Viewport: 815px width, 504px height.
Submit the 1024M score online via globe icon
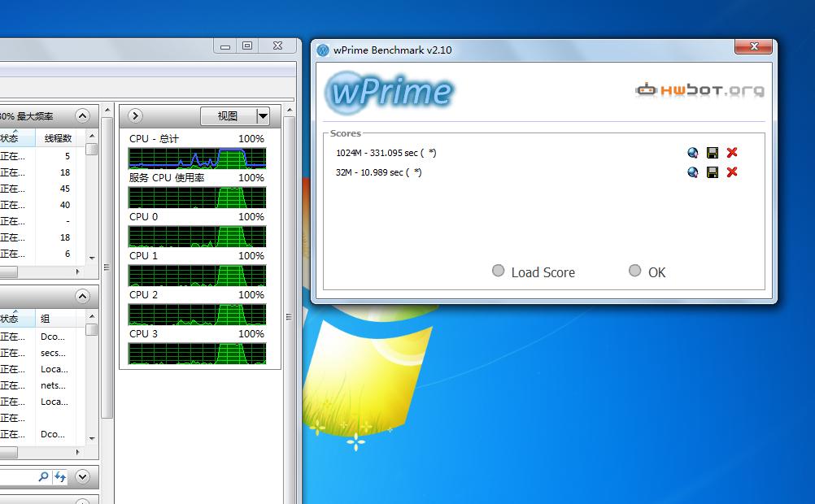point(692,152)
